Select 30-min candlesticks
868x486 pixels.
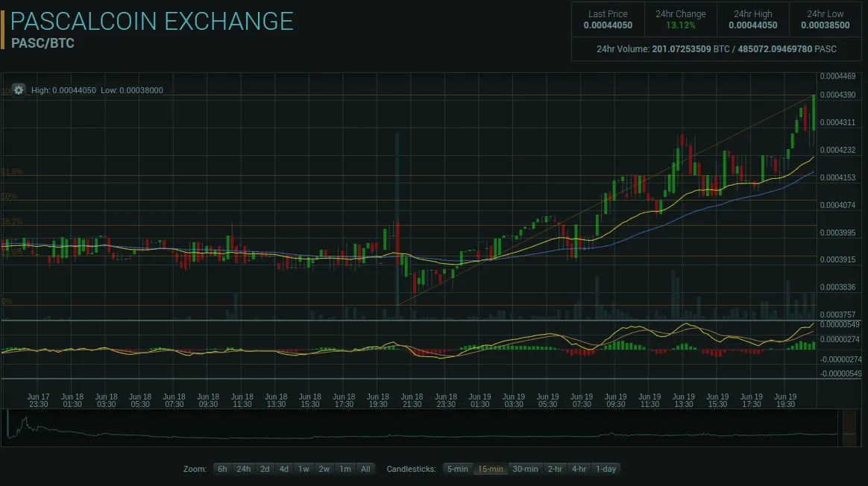tap(525, 469)
